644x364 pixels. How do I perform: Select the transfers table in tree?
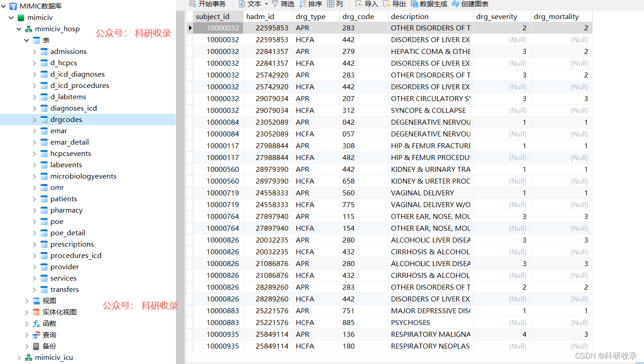(x=64, y=290)
